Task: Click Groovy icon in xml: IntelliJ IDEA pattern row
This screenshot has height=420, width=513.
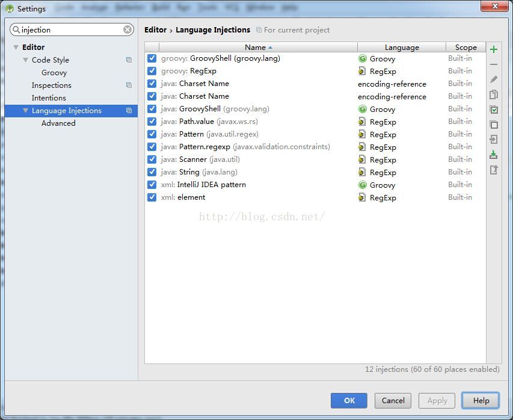Action: (362, 185)
